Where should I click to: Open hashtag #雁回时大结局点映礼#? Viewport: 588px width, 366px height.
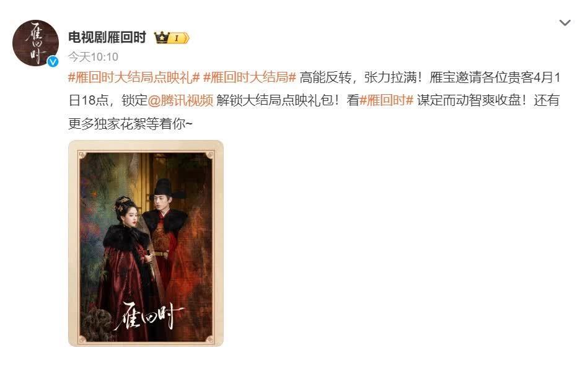point(134,77)
